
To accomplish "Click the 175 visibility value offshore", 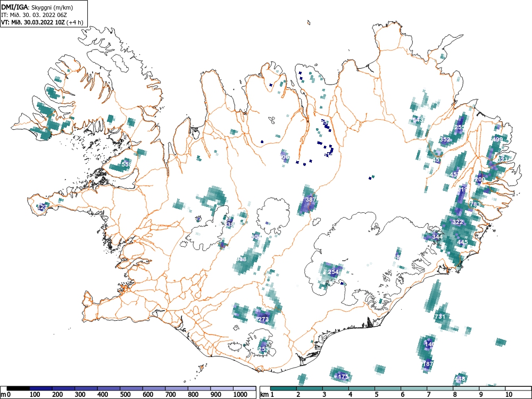I will [x=343, y=377].
